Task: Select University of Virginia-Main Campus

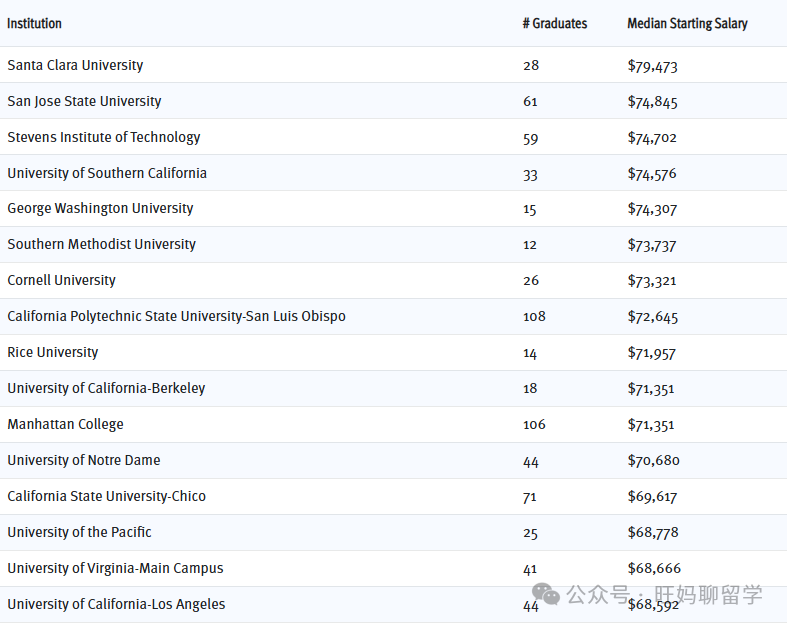Action: tap(115, 568)
